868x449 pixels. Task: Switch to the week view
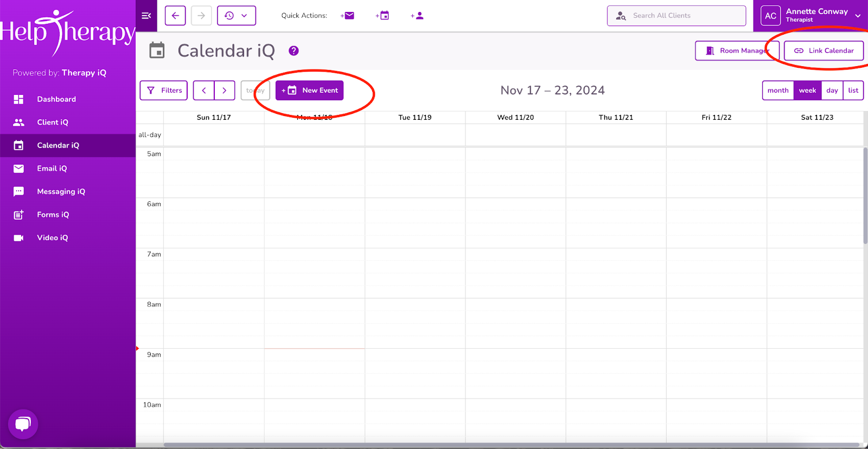click(807, 91)
